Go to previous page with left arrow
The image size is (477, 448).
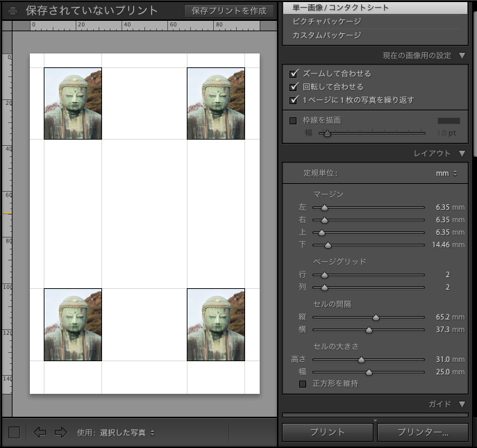coord(40,432)
